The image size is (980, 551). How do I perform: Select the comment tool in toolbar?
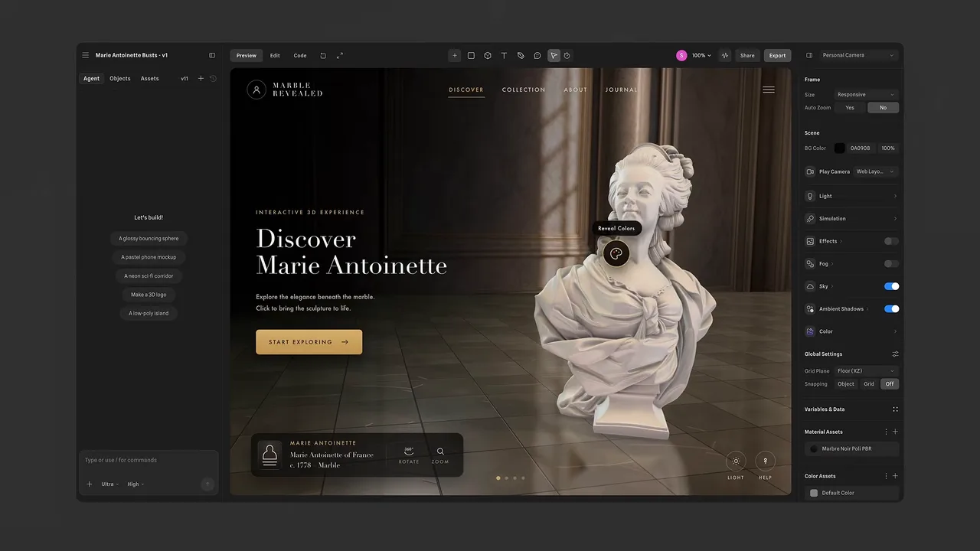(x=537, y=55)
